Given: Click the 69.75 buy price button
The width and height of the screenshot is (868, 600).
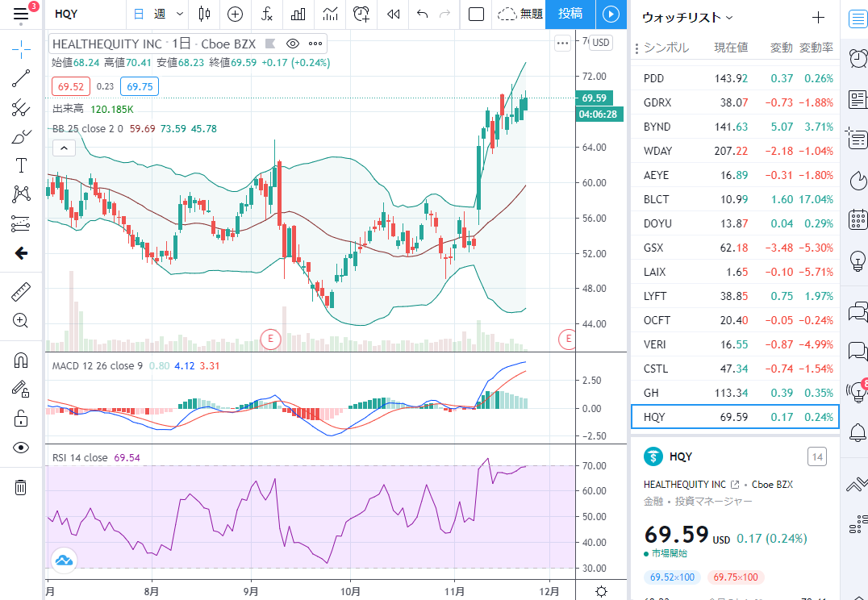Looking at the screenshot, I should [x=140, y=86].
